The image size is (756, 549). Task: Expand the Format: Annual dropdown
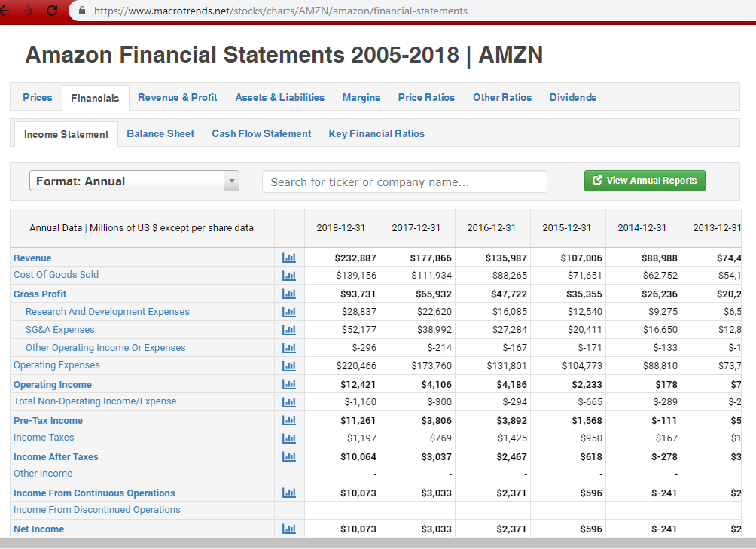tap(134, 181)
